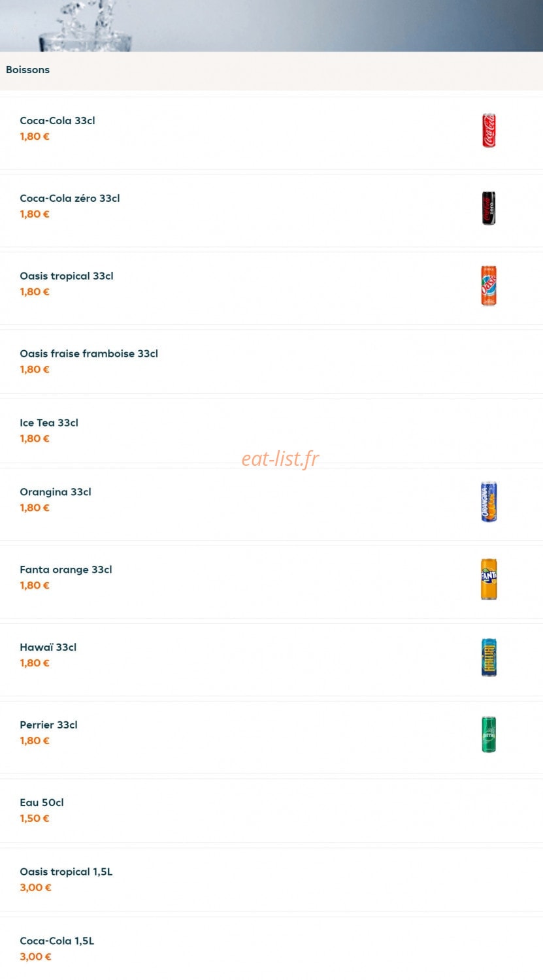Click the Fanta orange can image

[489, 580]
